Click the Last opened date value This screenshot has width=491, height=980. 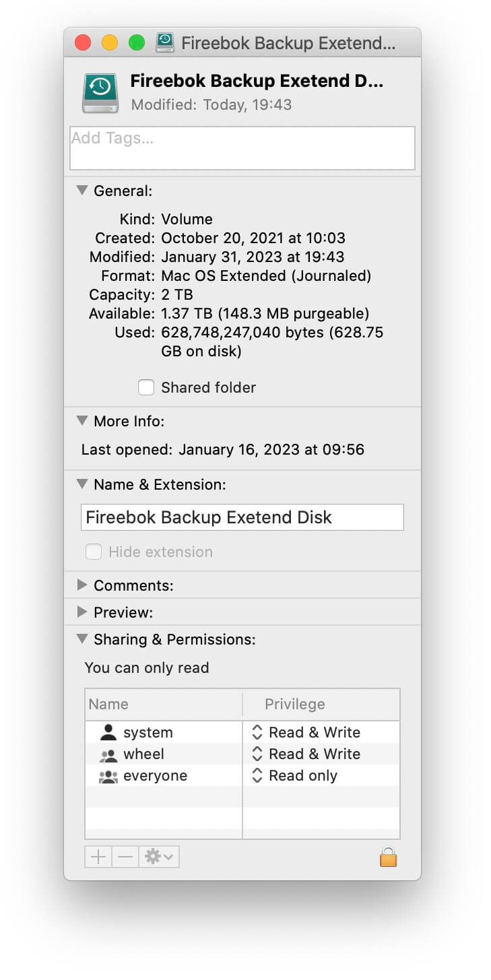(271, 450)
